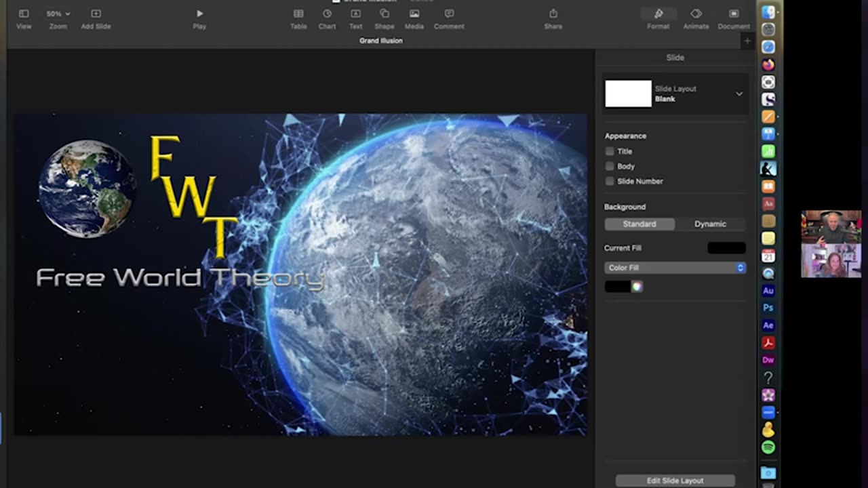Click the Add Slide toolbar icon
The image size is (868, 488).
(x=96, y=14)
